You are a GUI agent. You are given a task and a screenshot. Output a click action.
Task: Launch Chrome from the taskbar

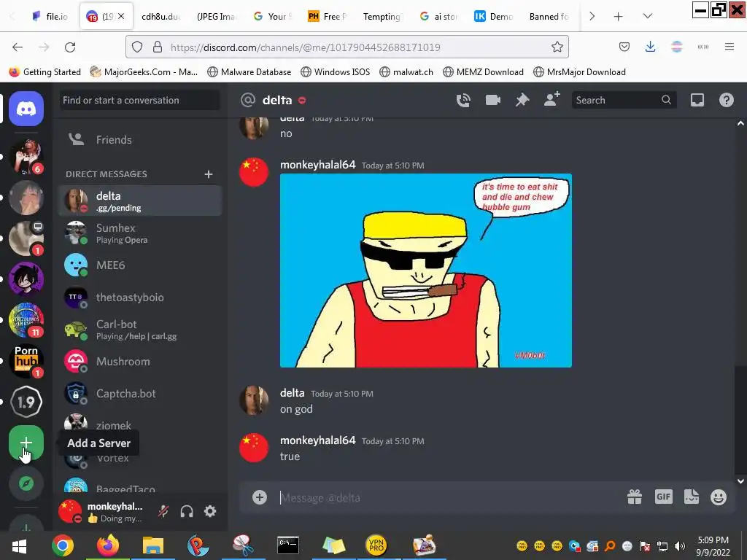pyautogui.click(x=63, y=545)
